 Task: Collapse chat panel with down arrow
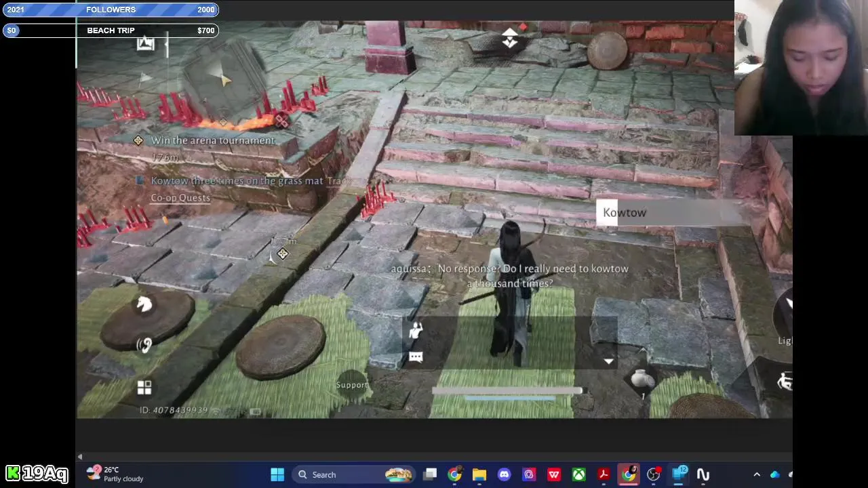[x=608, y=361]
